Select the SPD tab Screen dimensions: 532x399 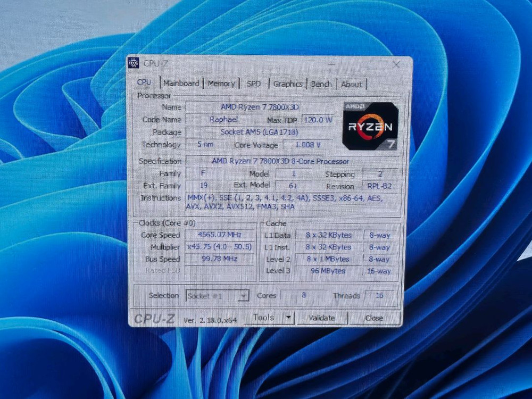[x=254, y=84]
